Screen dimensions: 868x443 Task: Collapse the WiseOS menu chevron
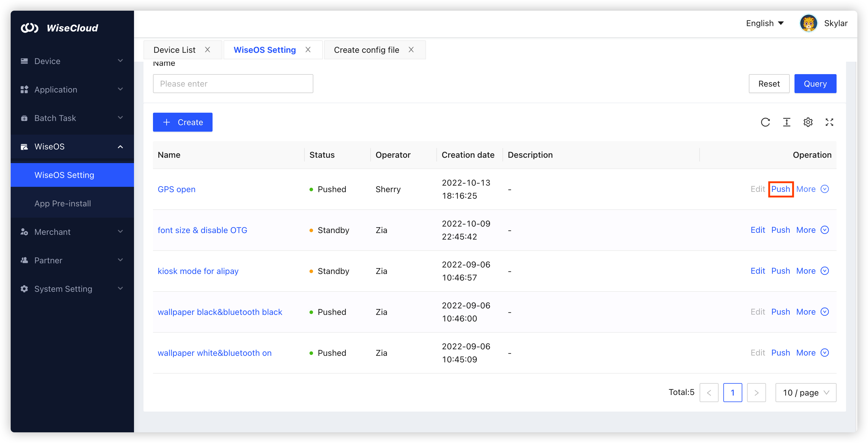click(120, 147)
